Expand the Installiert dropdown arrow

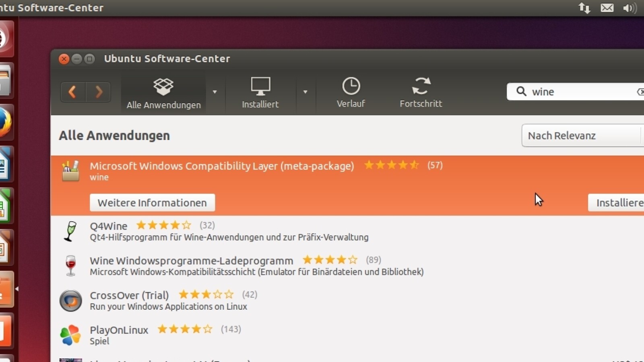pyautogui.click(x=305, y=92)
